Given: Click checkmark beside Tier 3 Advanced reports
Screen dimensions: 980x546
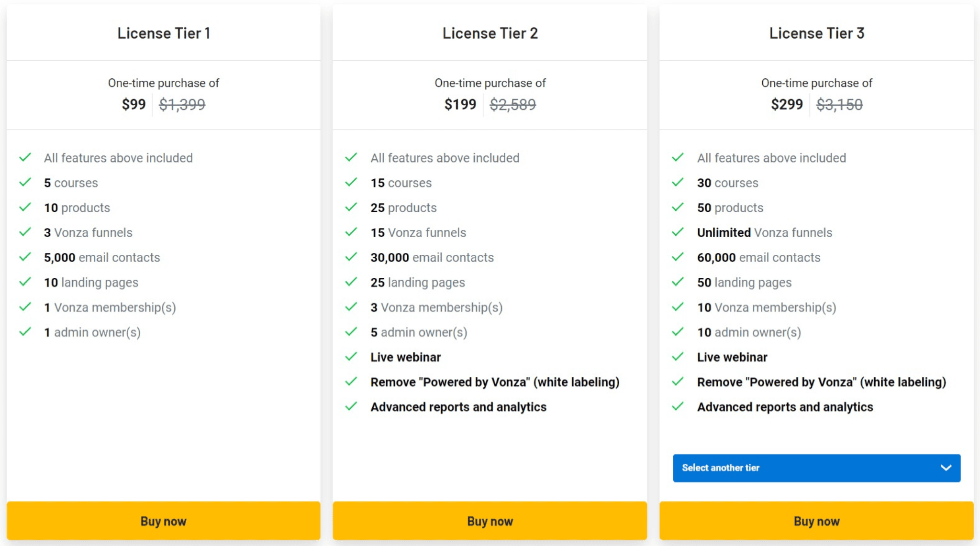Looking at the screenshot, I should 678,406.
